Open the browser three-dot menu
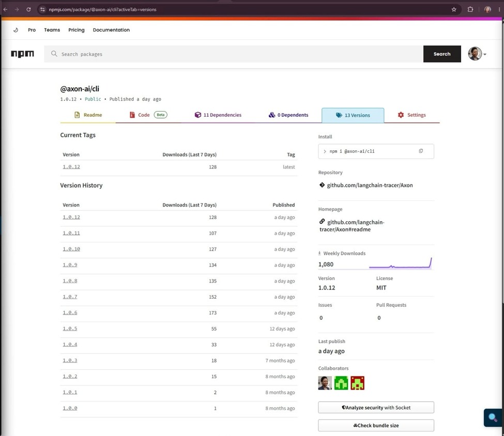 pos(499,9)
